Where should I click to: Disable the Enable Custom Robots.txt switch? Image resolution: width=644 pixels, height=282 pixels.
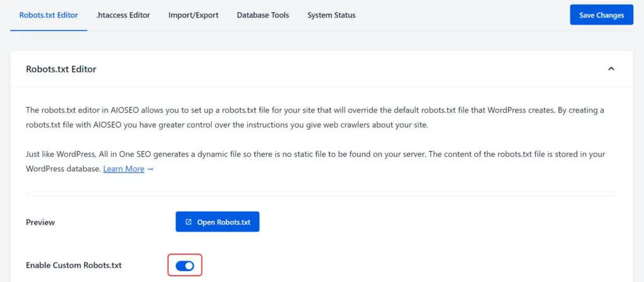[x=185, y=266]
